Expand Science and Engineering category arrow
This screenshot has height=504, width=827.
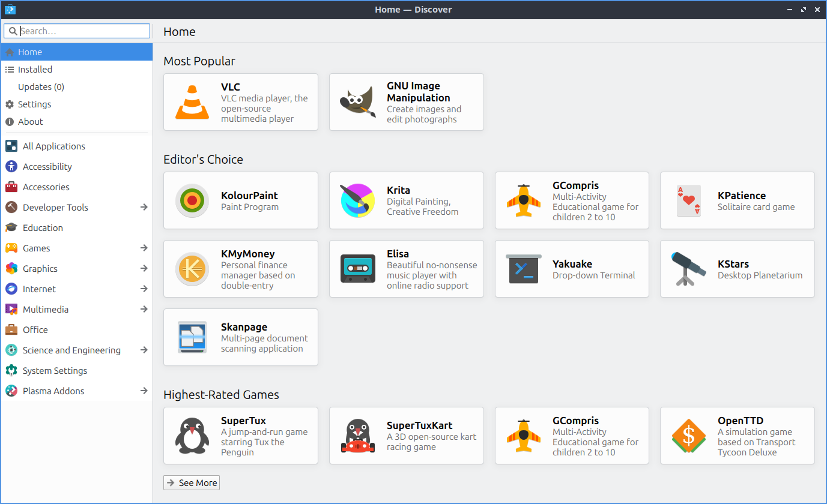click(144, 350)
